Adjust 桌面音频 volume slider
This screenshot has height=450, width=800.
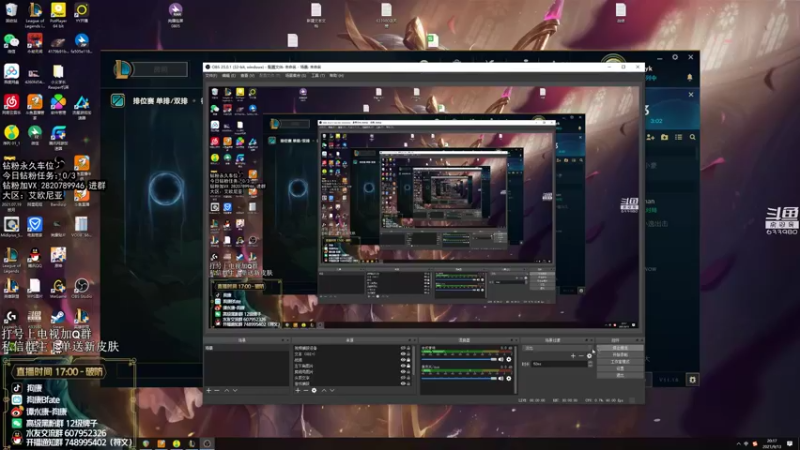459,359
